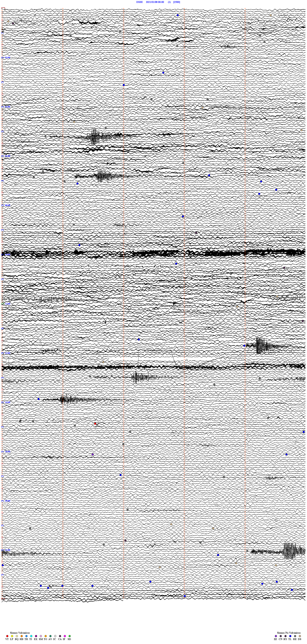Screen dimensions: 307x644
Task: Click the tan DS legend dot
Action: tap(300, 636)
